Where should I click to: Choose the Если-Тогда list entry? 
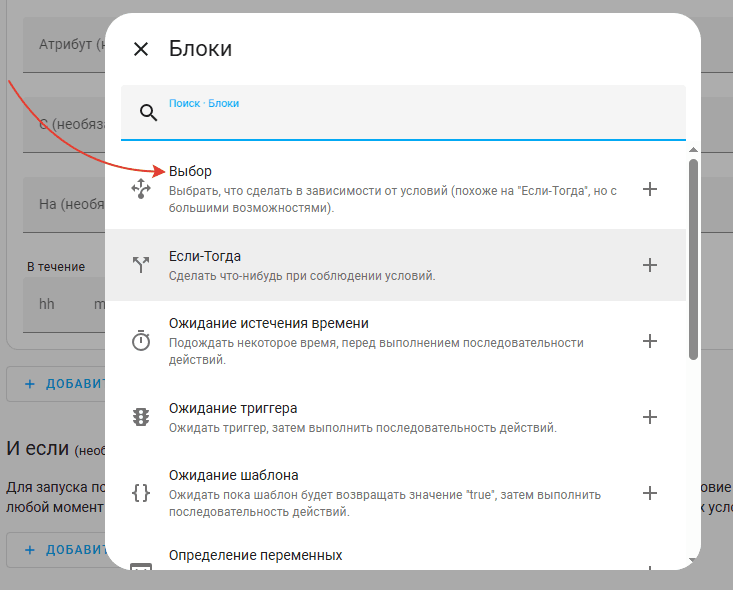click(x=390, y=265)
